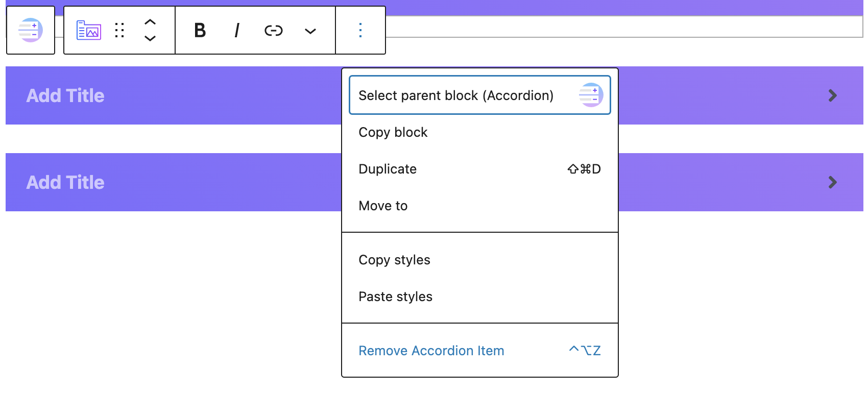Toggle bold formatting
This screenshot has height=393, width=868.
click(x=200, y=30)
